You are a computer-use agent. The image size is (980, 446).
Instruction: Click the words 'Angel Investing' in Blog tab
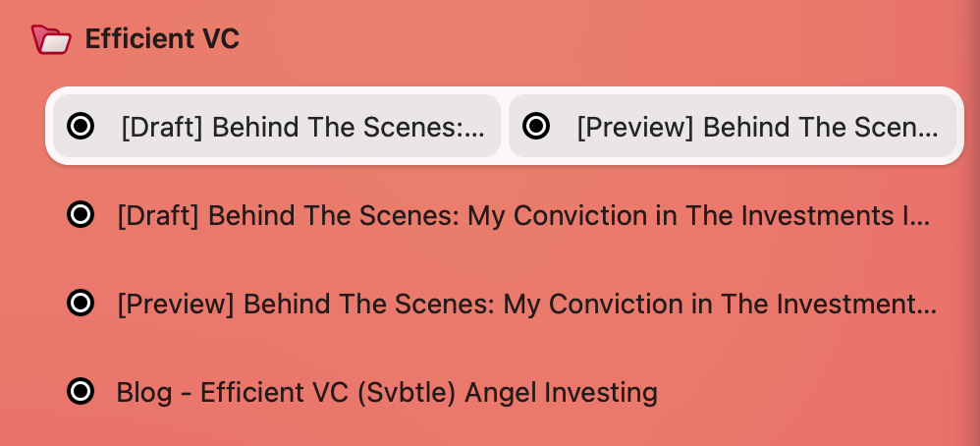click(561, 393)
